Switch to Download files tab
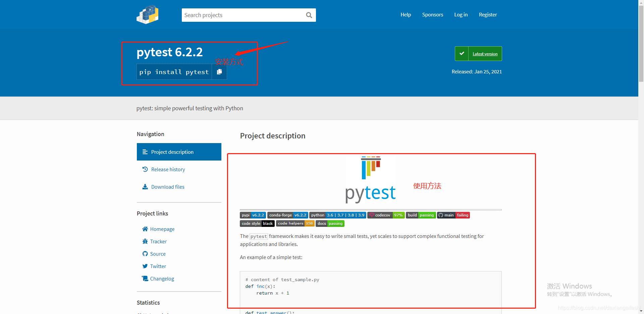Image resolution: width=644 pixels, height=314 pixels. point(179,187)
